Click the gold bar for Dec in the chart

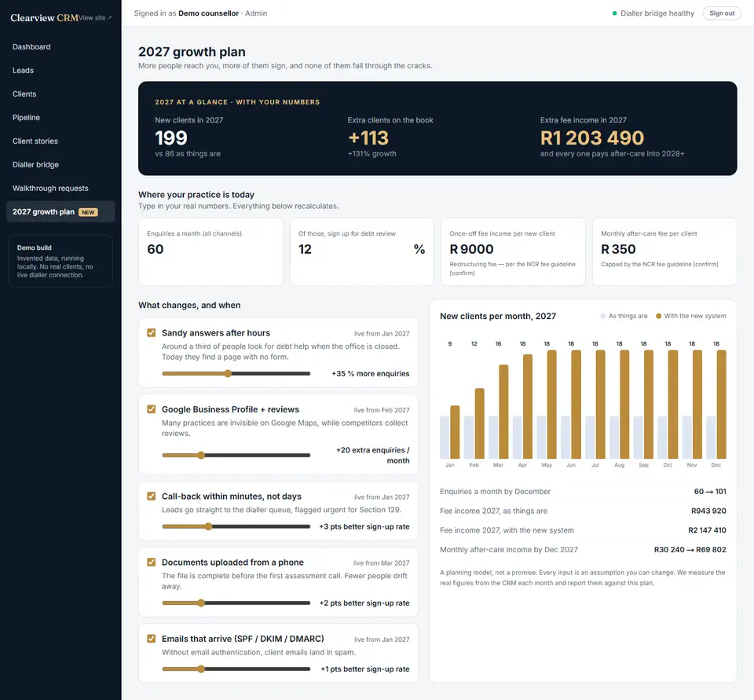(x=721, y=404)
